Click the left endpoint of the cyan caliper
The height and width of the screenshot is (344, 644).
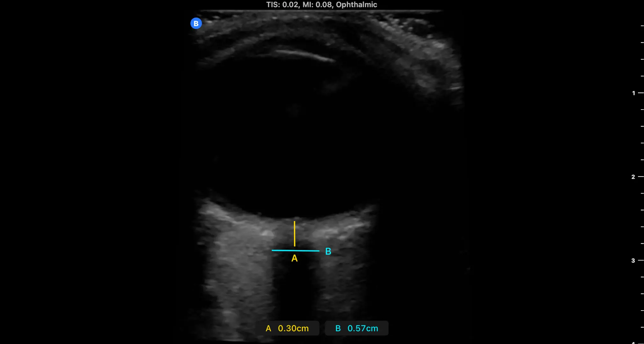[273, 251]
